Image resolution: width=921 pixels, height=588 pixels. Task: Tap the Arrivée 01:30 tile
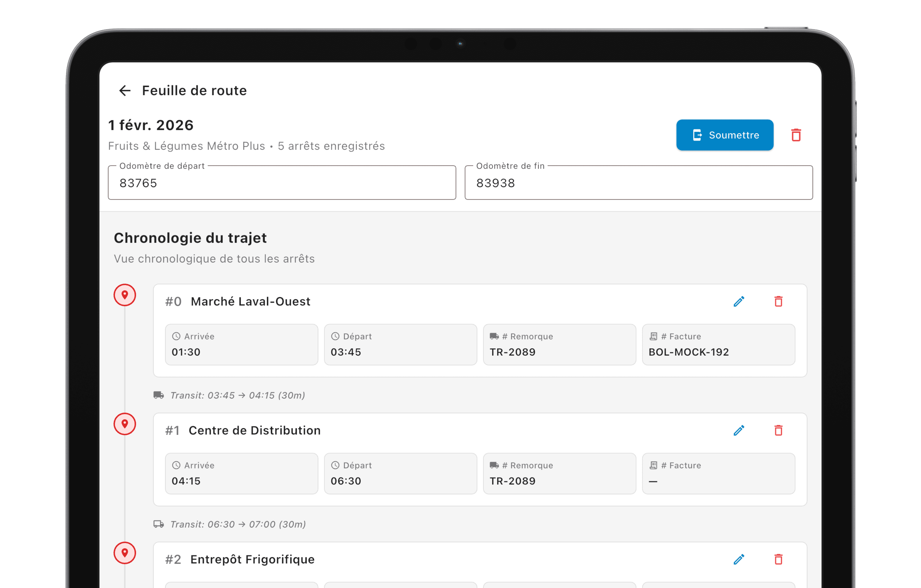(241, 344)
